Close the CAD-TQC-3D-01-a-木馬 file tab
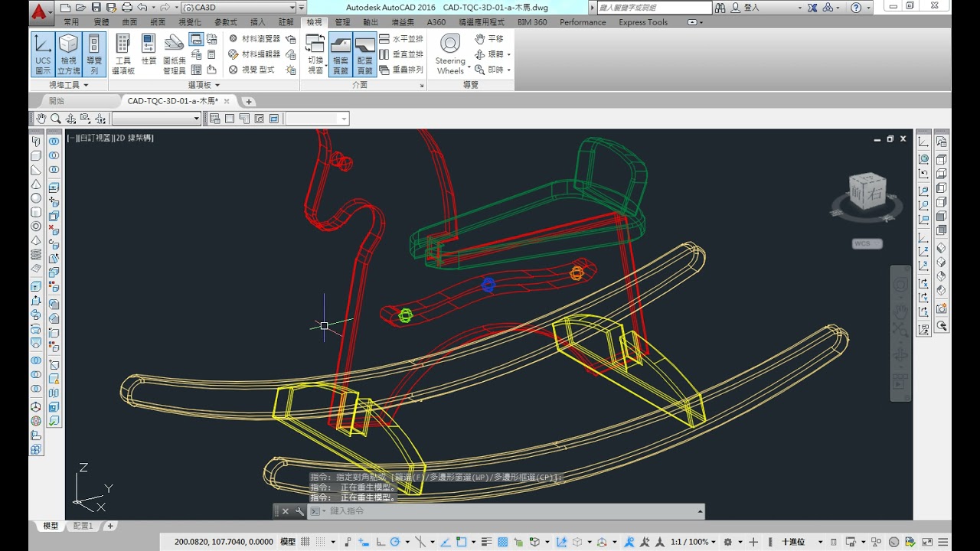Screen dimensions: 980x551 (227, 101)
